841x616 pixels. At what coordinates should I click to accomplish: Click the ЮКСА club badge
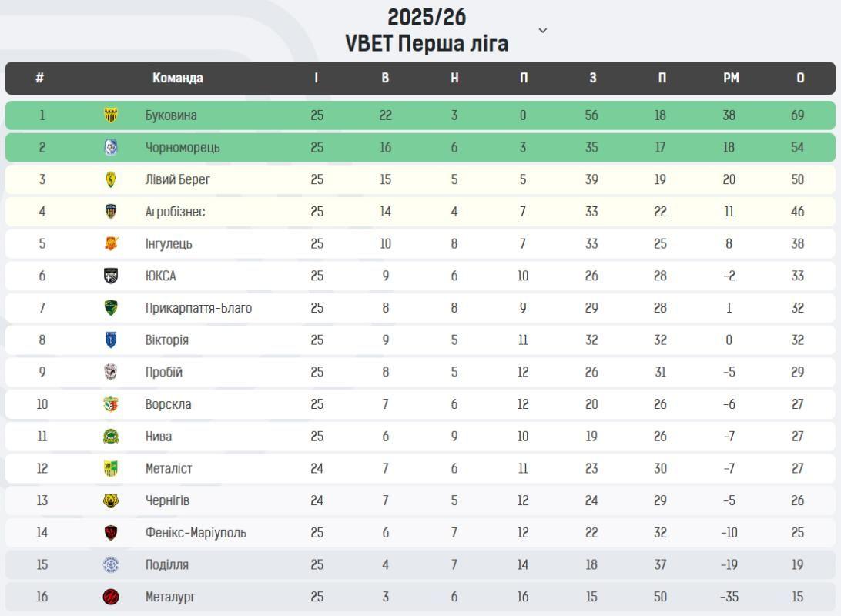(x=111, y=276)
